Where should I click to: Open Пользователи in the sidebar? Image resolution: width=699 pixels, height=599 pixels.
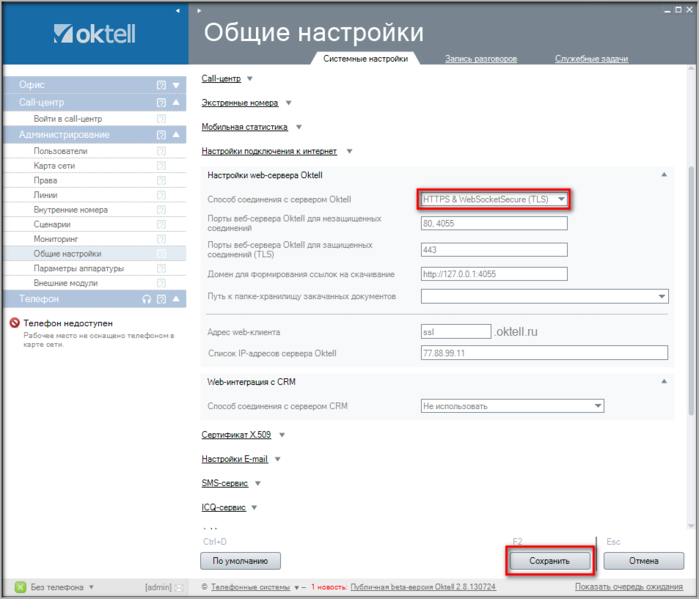61,151
